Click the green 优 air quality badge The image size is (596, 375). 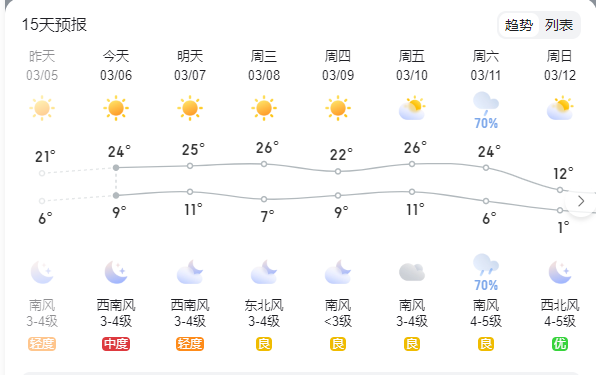coord(560,344)
